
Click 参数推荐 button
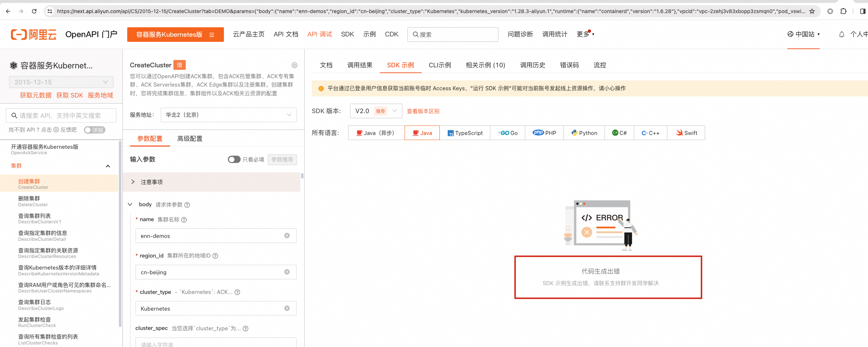click(282, 160)
